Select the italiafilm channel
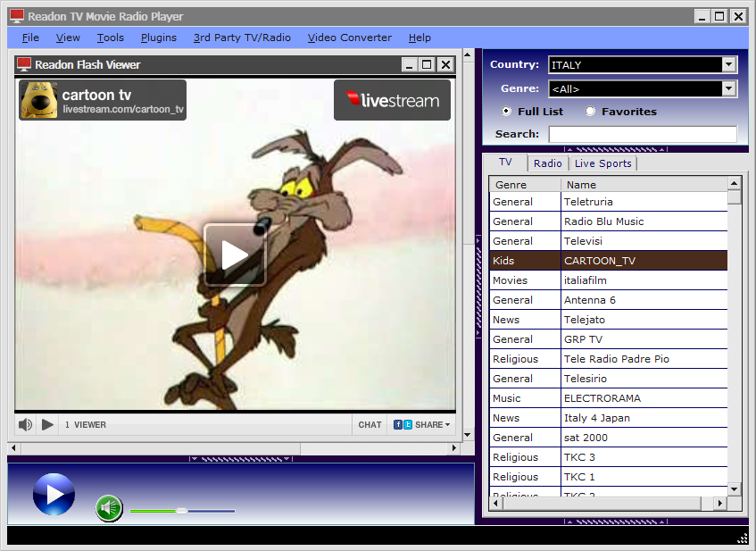 609,280
